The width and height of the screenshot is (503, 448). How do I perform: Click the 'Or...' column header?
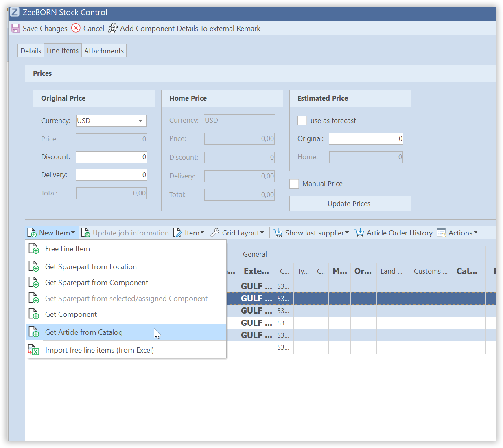[x=363, y=271]
